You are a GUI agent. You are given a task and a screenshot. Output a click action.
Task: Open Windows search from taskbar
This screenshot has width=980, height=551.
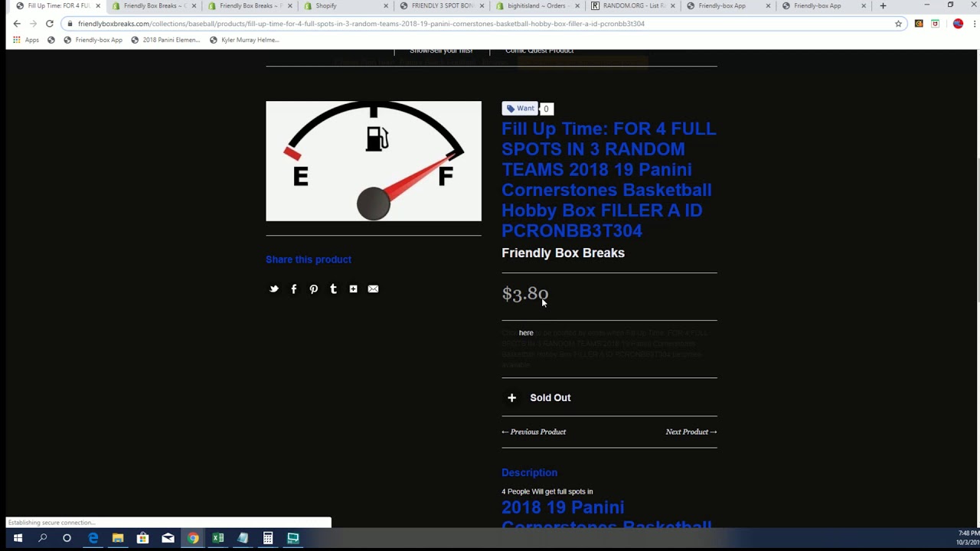pyautogui.click(x=43, y=539)
